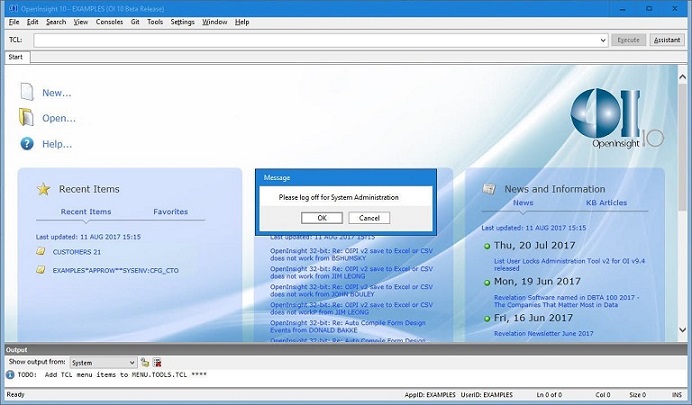Click the Open folder icon

[26, 117]
